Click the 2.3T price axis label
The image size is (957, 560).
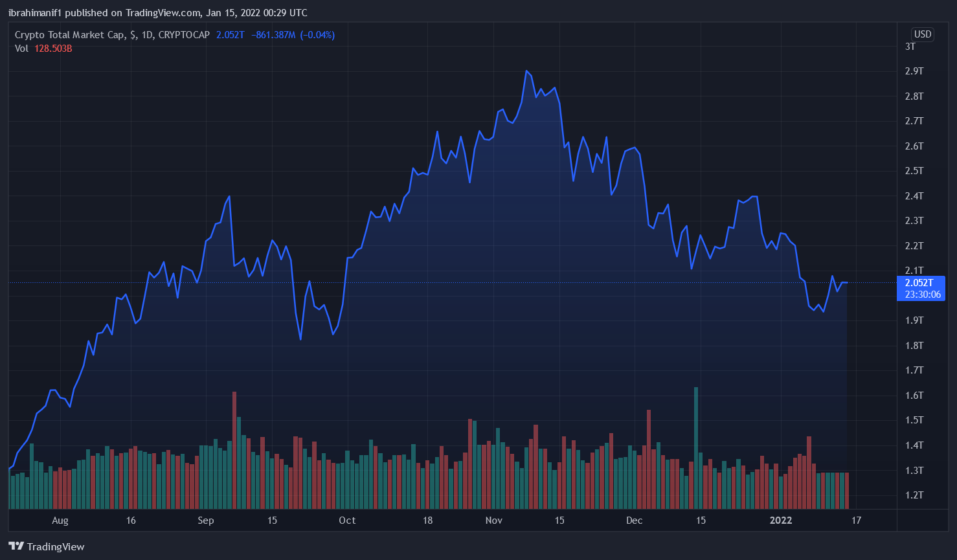pos(914,221)
